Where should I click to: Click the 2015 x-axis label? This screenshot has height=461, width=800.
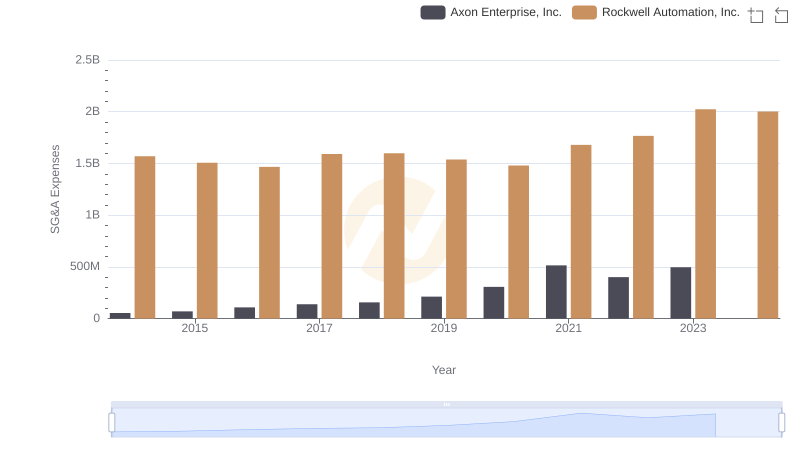[194, 328]
